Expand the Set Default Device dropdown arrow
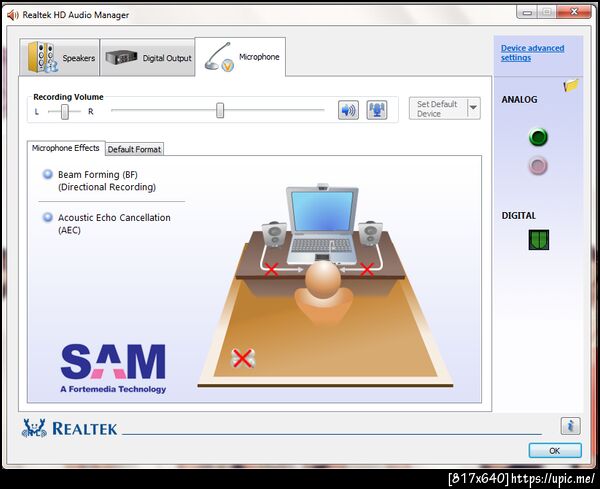Viewport: 600px width, 489px height. 473,108
